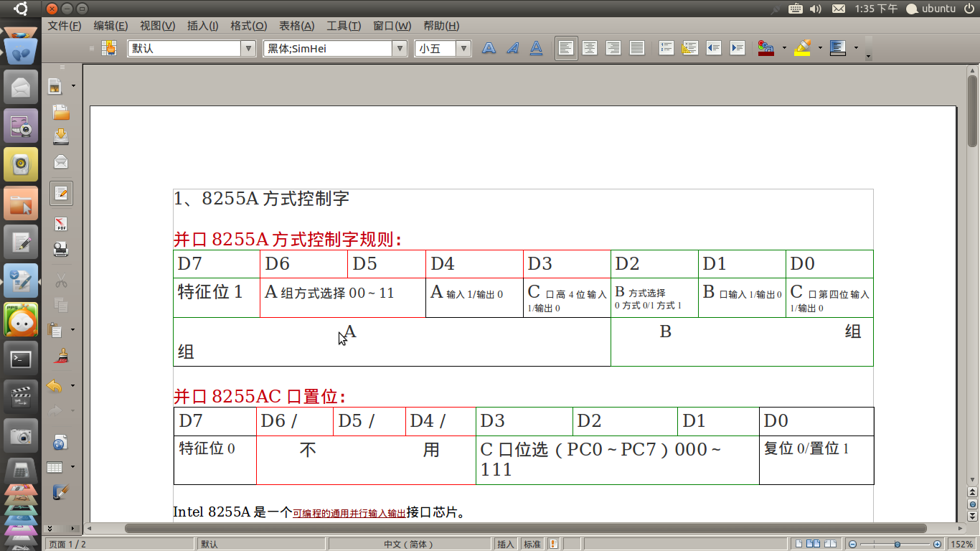Image resolution: width=980 pixels, height=551 pixels.
Task: Open the font size dropdown showing 小五
Action: (x=464, y=49)
